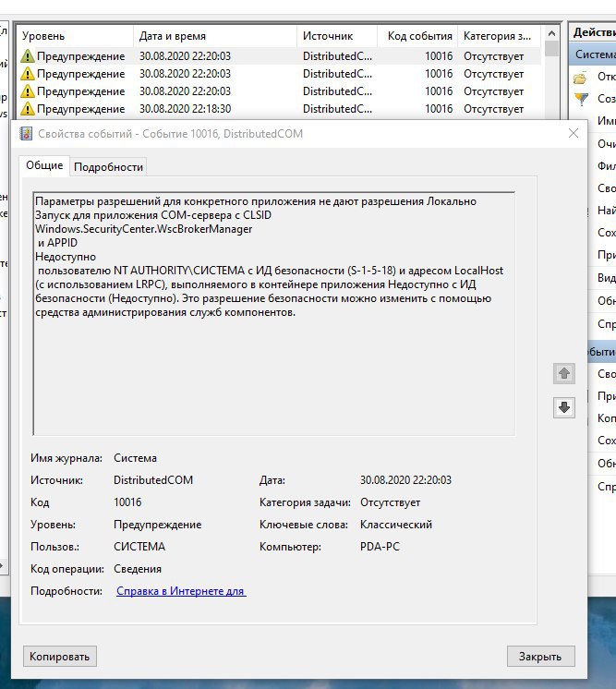Image resolution: width=616 pixels, height=689 pixels.
Task: Switch to the Общие tab
Action: pos(44,165)
